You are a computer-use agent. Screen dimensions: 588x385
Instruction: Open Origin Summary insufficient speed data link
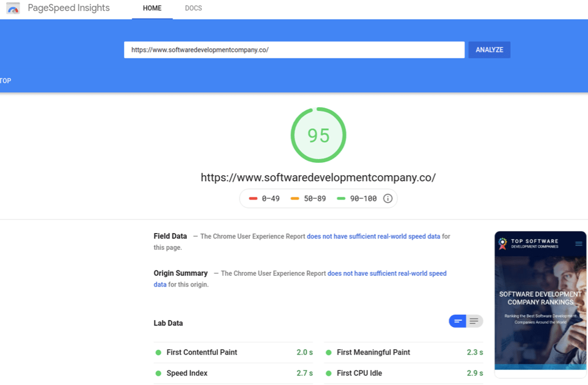coord(387,273)
